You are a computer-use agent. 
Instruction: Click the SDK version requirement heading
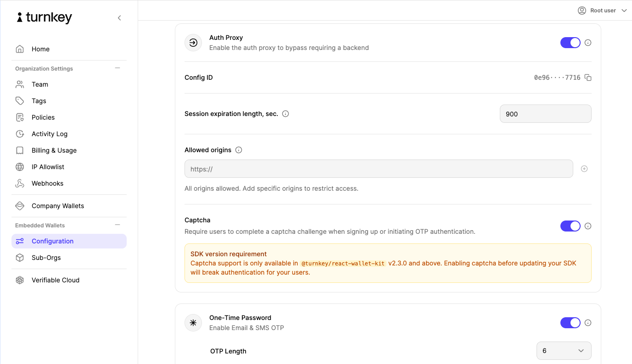coord(229,254)
